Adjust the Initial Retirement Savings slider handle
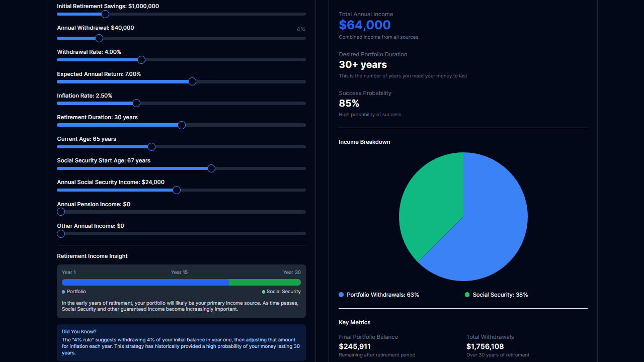This screenshot has height=362, width=644. [105, 14]
